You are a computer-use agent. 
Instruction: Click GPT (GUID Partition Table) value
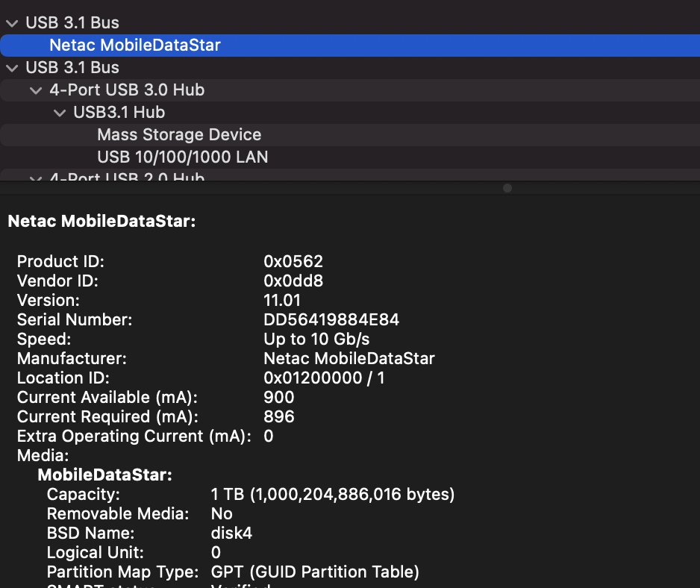[315, 572]
